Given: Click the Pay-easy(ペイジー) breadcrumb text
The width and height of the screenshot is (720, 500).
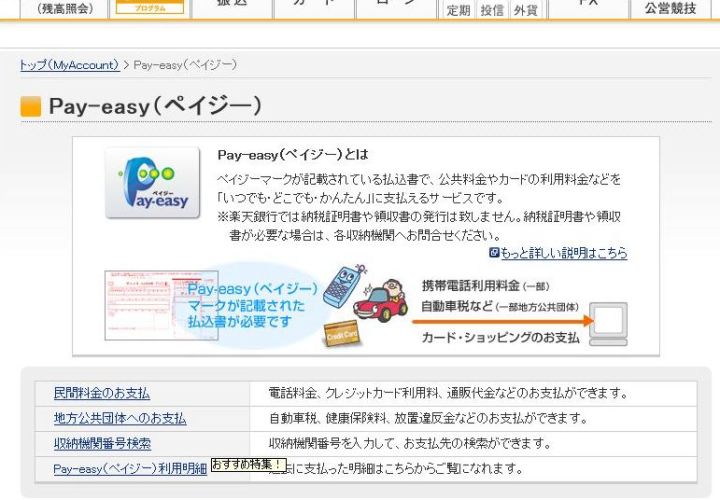Looking at the screenshot, I should pos(185,65).
